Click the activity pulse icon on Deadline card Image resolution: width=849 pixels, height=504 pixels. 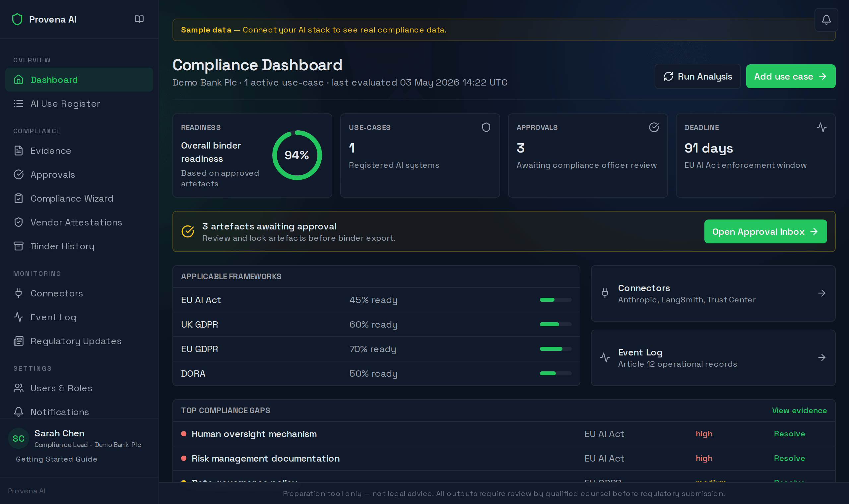pos(821,127)
